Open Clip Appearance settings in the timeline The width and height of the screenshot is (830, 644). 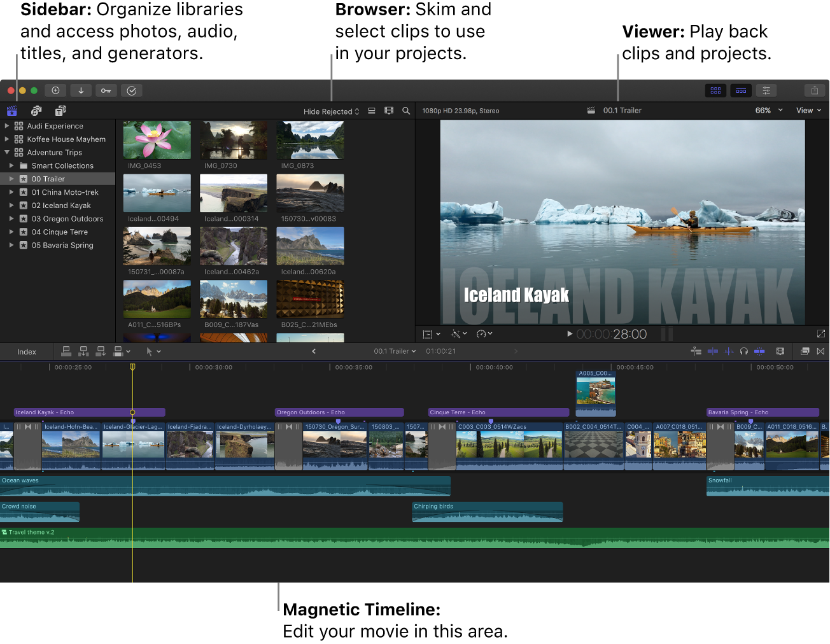pos(780,351)
